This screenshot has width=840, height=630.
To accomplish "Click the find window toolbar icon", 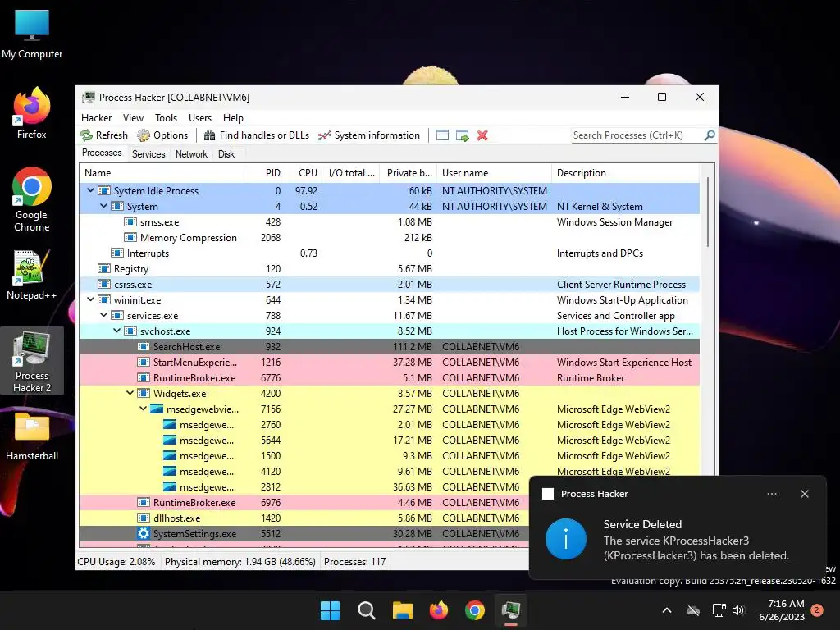I will (x=442, y=135).
